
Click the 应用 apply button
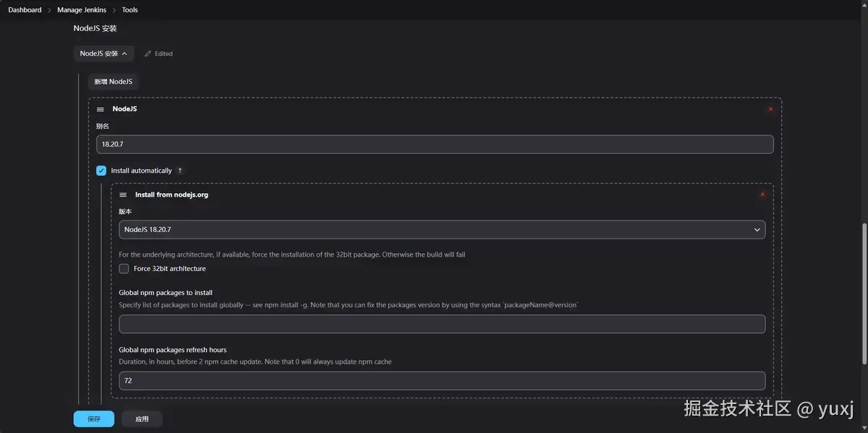pos(142,419)
